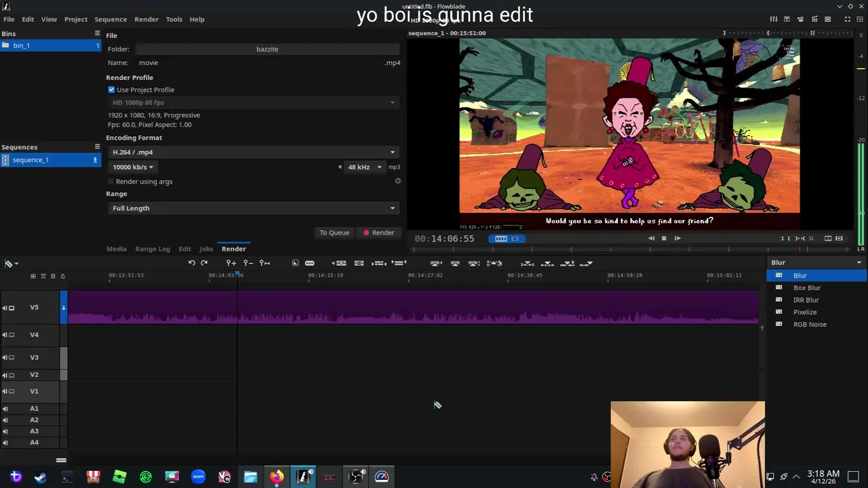Click the timeline monitor view toggle button
868x488 pixels.
coord(500,239)
